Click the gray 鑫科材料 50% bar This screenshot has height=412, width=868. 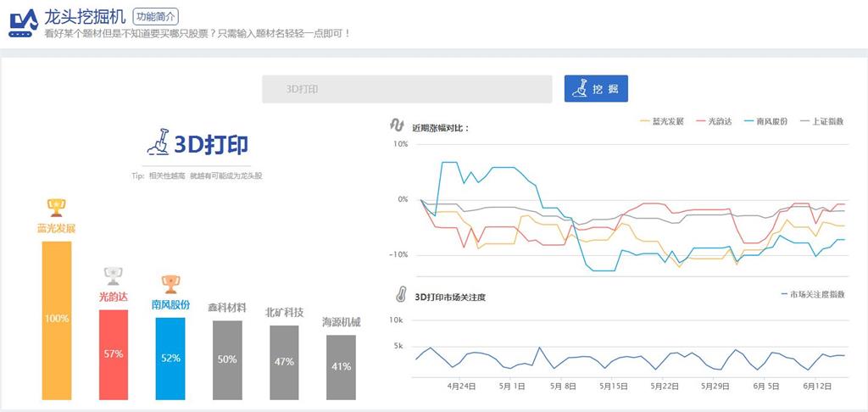point(226,359)
